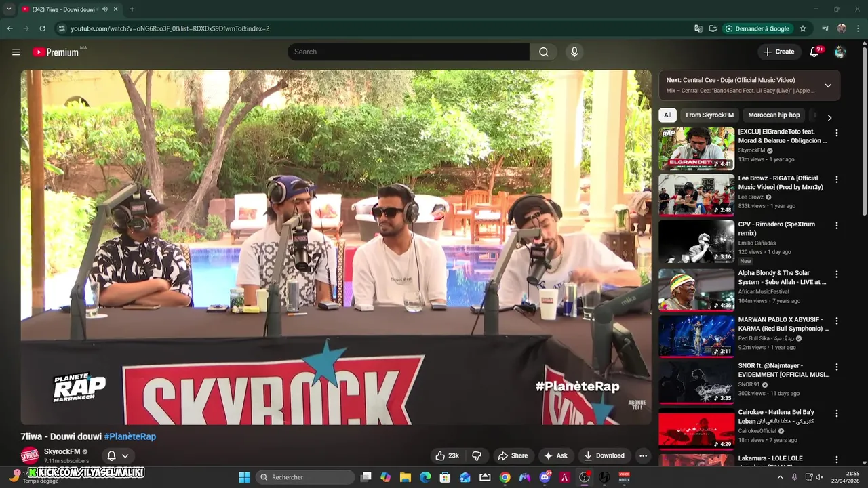The image size is (868, 488).
Task: Share the video
Action: (513, 455)
